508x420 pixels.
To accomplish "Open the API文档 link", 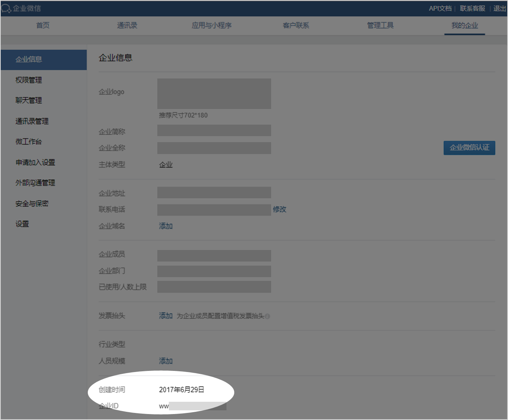I will tap(440, 8).
